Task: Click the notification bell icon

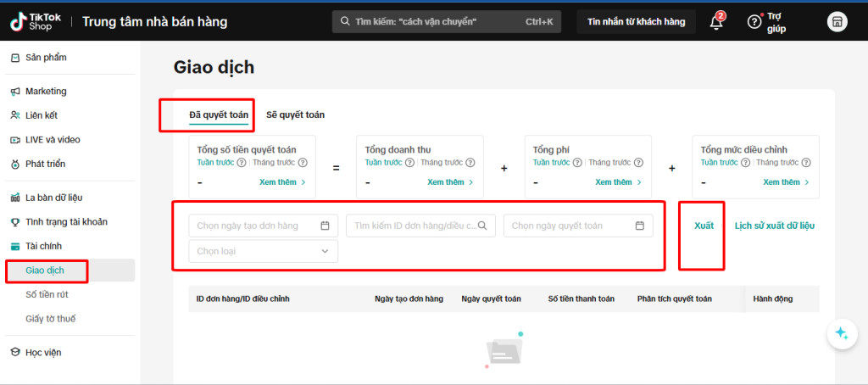Action: pos(716,22)
